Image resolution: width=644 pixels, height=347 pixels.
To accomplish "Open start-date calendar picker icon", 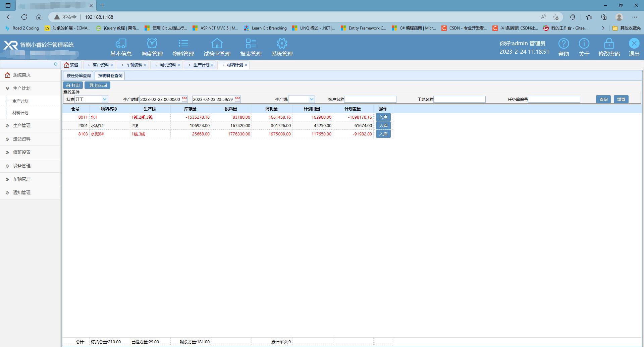I will (184, 99).
